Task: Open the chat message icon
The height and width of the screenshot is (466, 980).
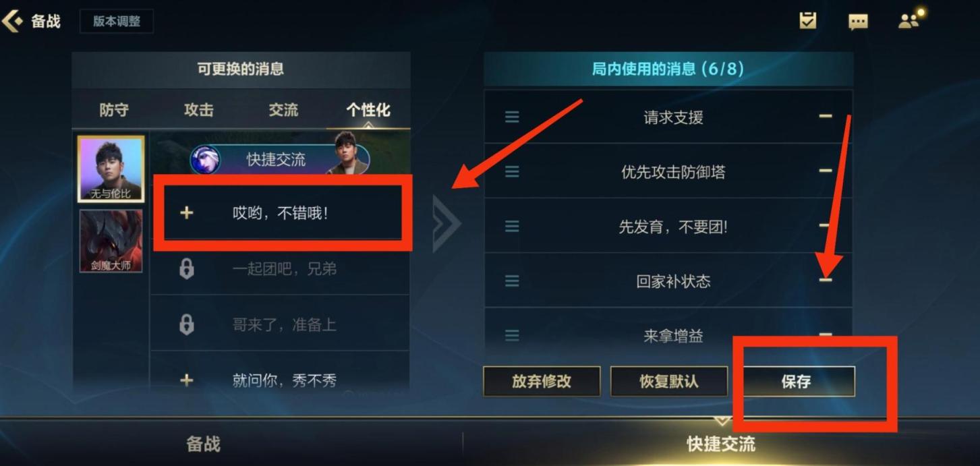Action: (858, 22)
